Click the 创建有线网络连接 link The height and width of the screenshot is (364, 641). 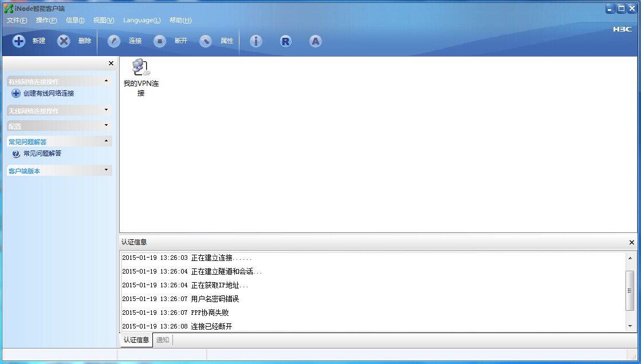coord(49,93)
